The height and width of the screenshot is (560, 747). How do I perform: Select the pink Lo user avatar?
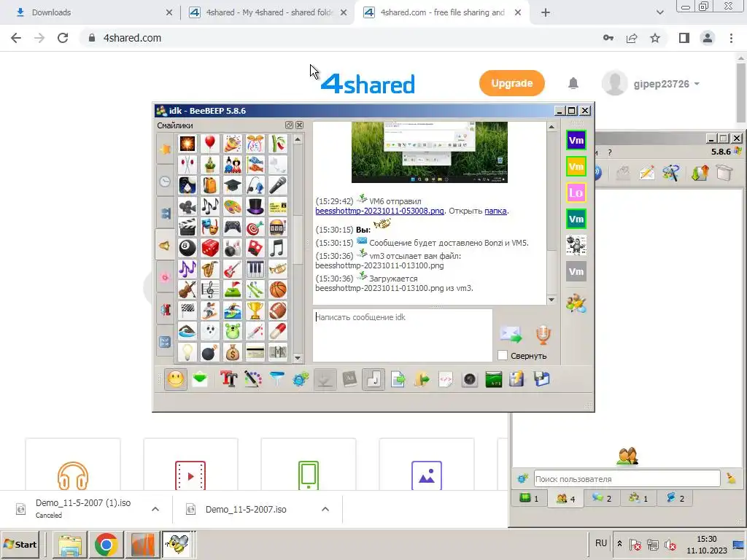(576, 192)
